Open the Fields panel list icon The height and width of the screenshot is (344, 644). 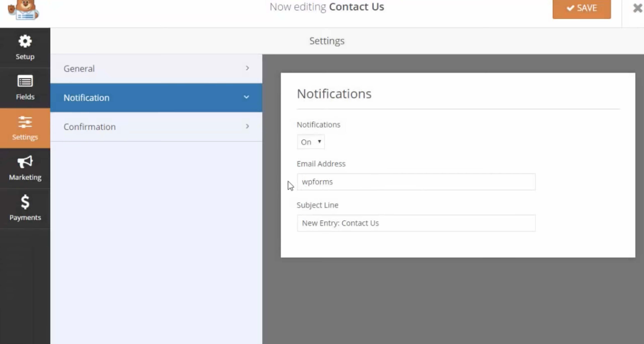pyautogui.click(x=25, y=81)
